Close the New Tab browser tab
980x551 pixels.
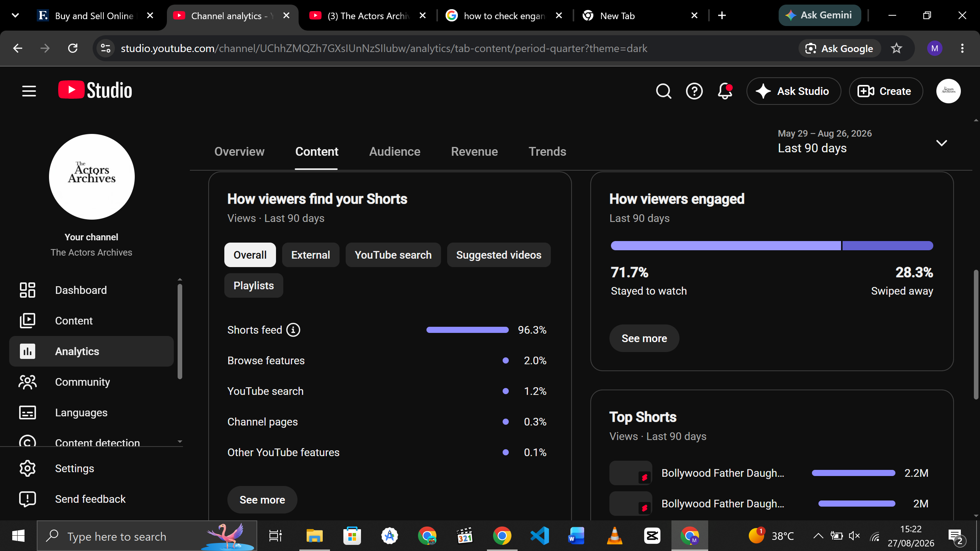click(694, 15)
